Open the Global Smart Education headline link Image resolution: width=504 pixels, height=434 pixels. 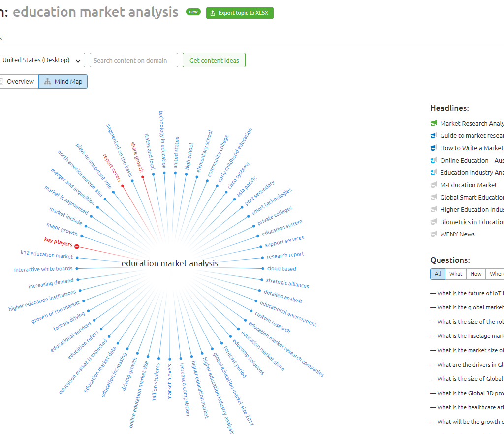[x=472, y=197]
